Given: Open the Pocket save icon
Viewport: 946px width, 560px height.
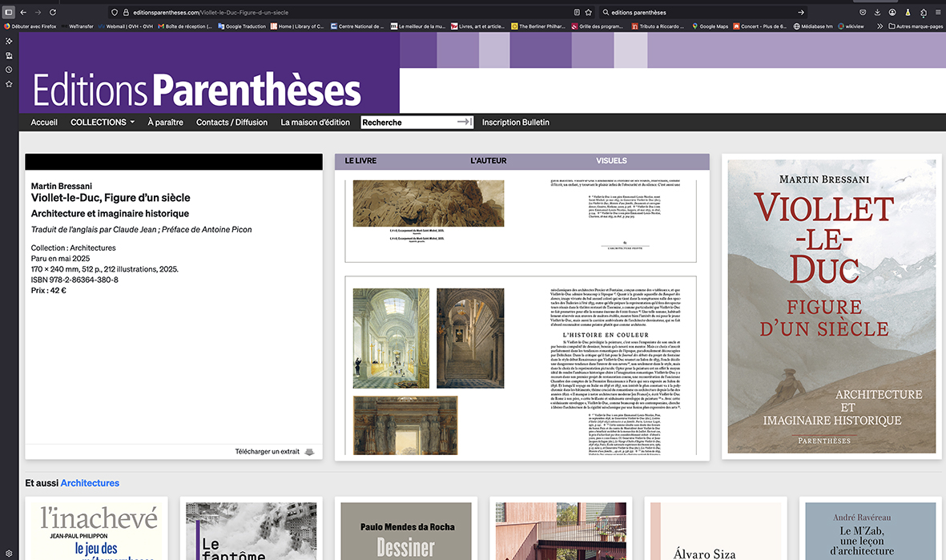Looking at the screenshot, I should click(863, 12).
